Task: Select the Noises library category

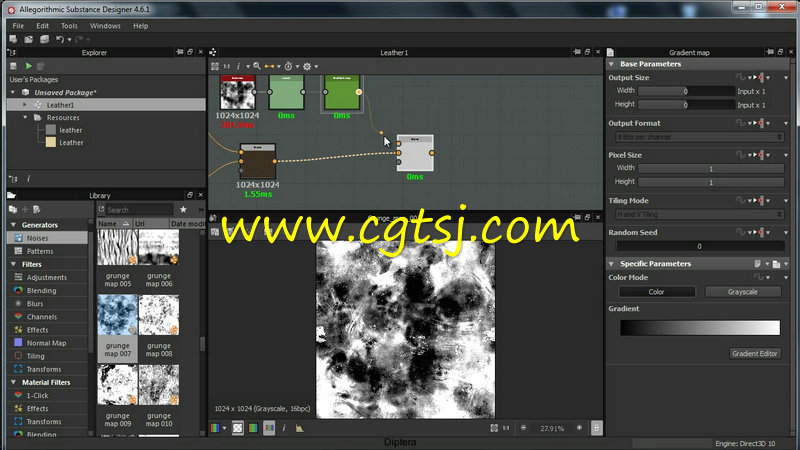Action: [47, 238]
